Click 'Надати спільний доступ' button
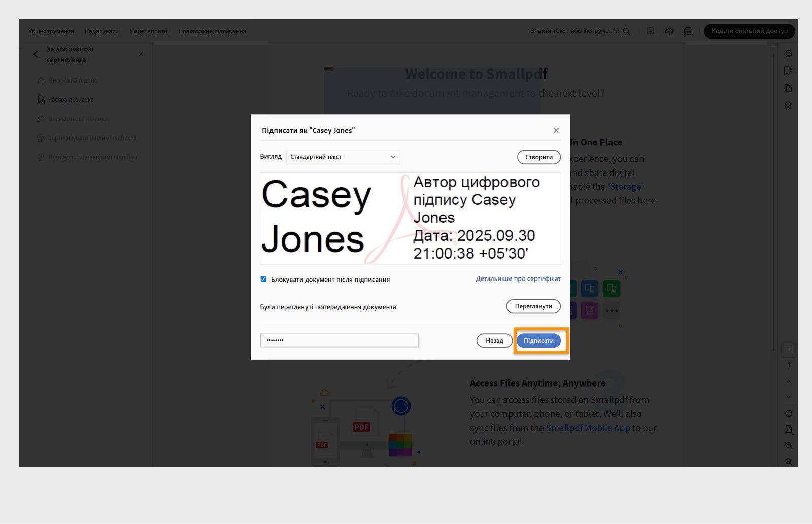The width and height of the screenshot is (812, 524). (750, 31)
